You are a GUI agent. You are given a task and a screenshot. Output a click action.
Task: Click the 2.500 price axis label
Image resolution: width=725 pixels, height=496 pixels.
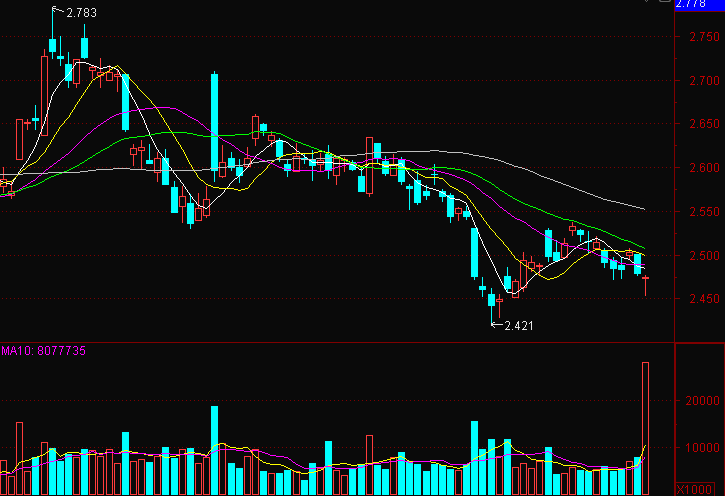click(705, 255)
